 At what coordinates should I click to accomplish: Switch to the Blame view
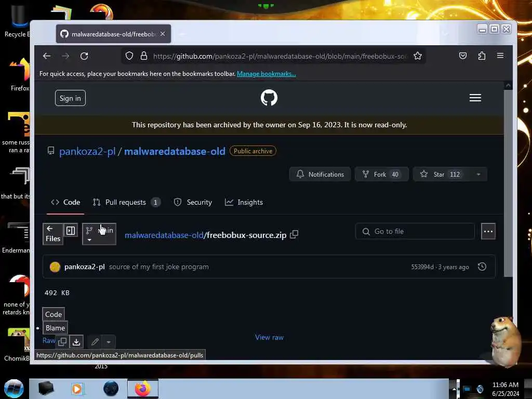[55, 328]
